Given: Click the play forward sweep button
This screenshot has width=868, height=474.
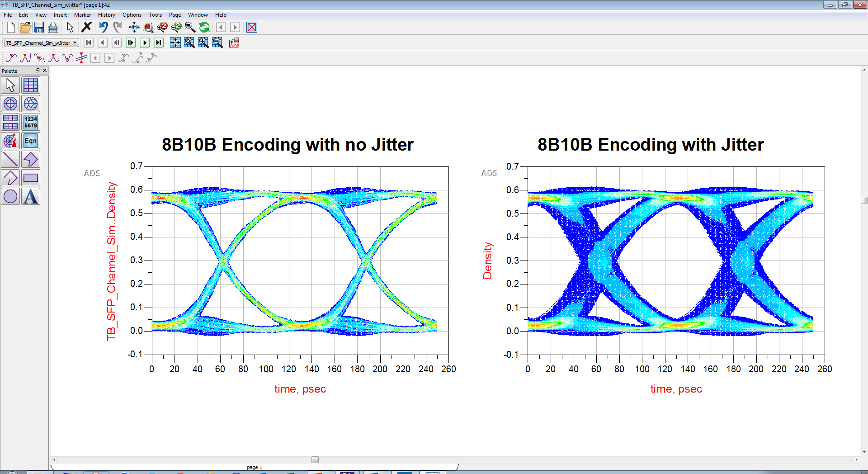Looking at the screenshot, I should (x=145, y=43).
